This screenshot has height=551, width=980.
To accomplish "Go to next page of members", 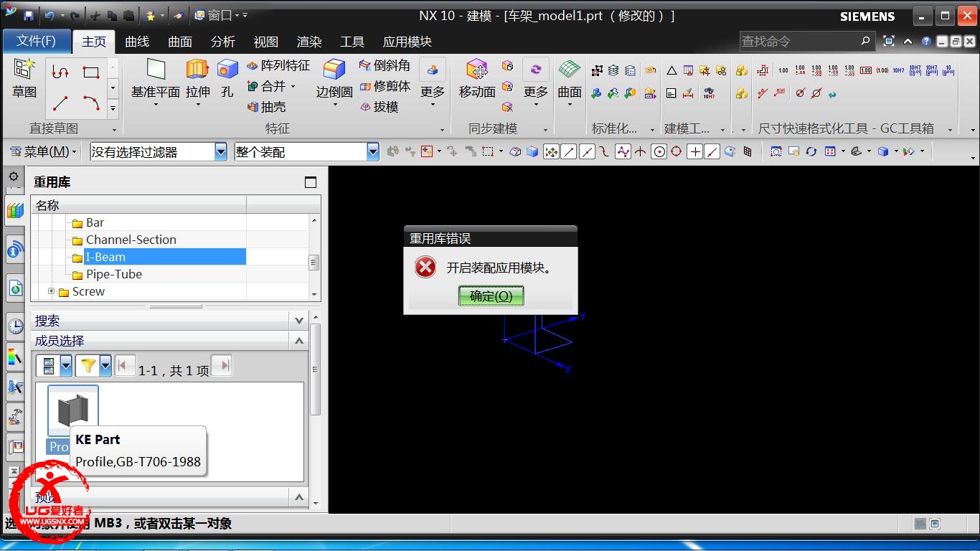I will click(x=222, y=367).
